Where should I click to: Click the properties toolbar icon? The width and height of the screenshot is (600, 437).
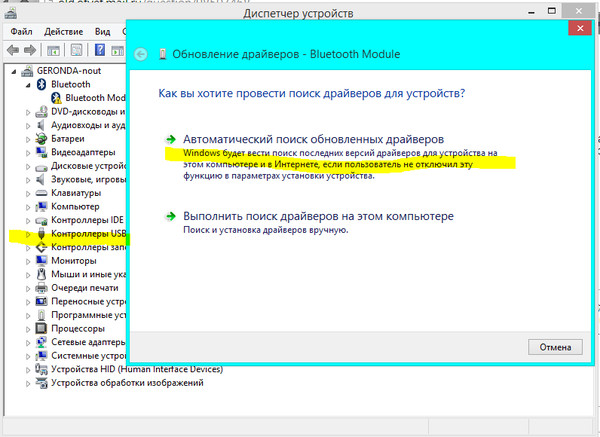coord(77,50)
